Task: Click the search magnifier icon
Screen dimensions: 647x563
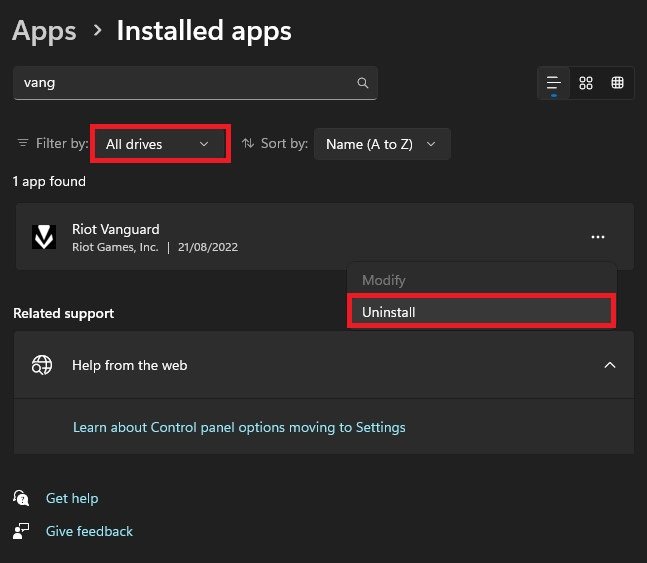Action: pyautogui.click(x=363, y=83)
